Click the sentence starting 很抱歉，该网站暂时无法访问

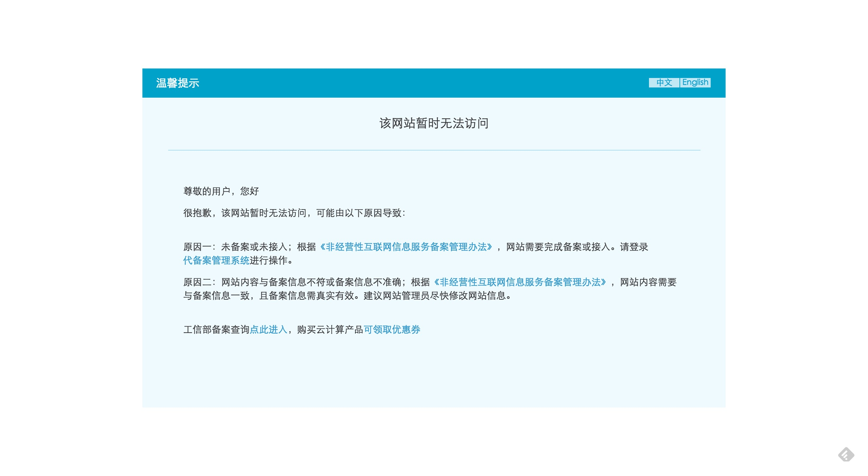pyautogui.click(x=294, y=213)
